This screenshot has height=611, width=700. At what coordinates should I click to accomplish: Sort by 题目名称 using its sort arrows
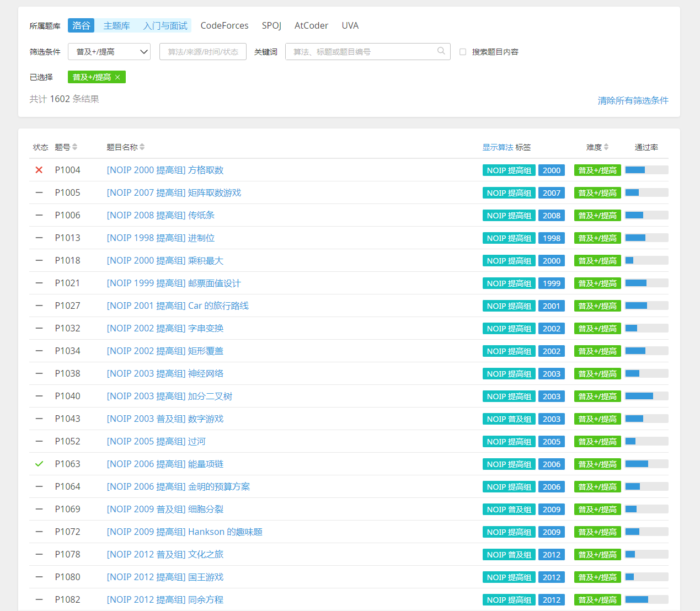[142, 147]
